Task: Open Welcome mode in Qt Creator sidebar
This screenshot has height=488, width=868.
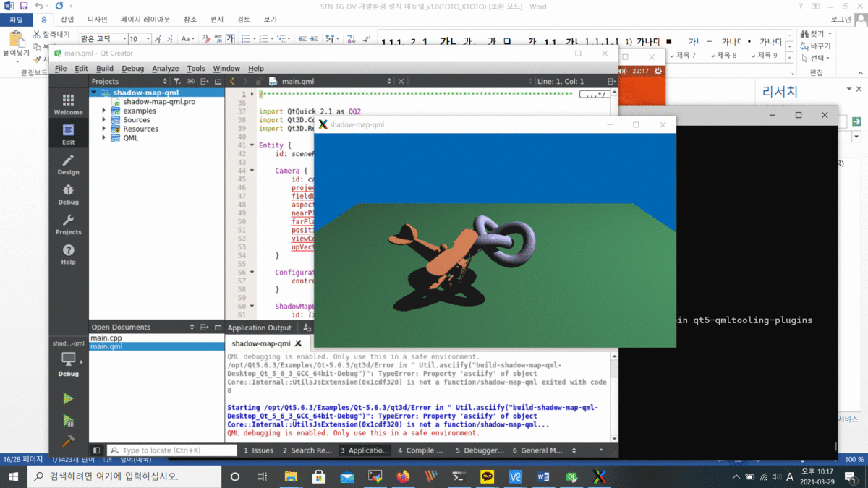Action: (x=68, y=105)
